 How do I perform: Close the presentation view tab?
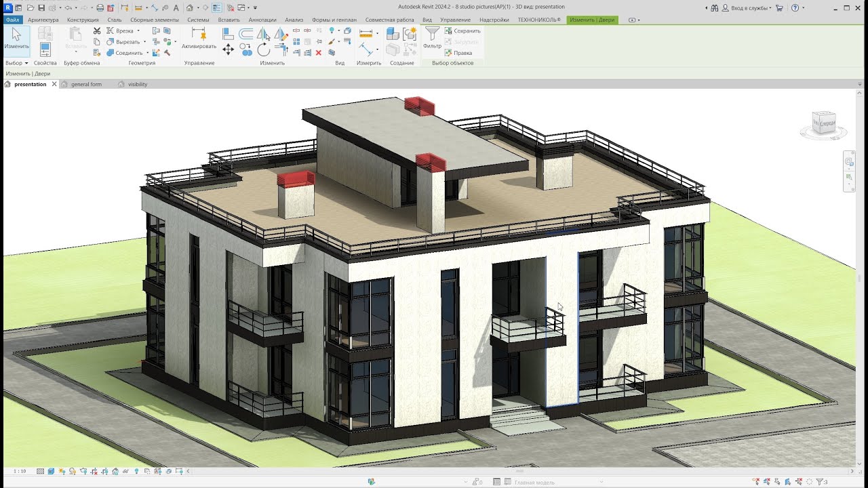[x=54, y=84]
